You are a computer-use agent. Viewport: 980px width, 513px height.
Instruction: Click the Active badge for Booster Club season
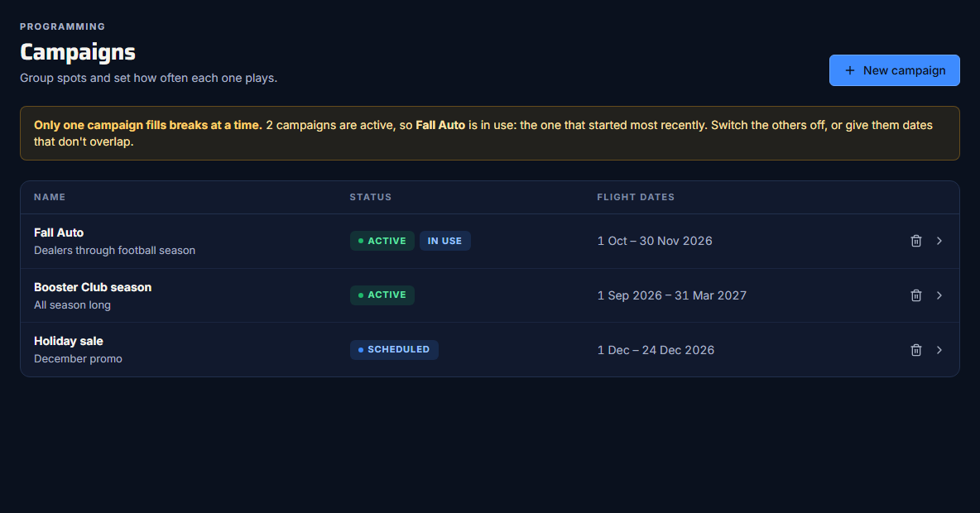coord(382,295)
